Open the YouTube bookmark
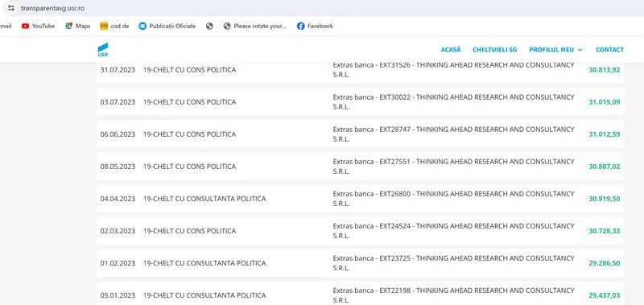This screenshot has height=305, width=644. [38, 26]
